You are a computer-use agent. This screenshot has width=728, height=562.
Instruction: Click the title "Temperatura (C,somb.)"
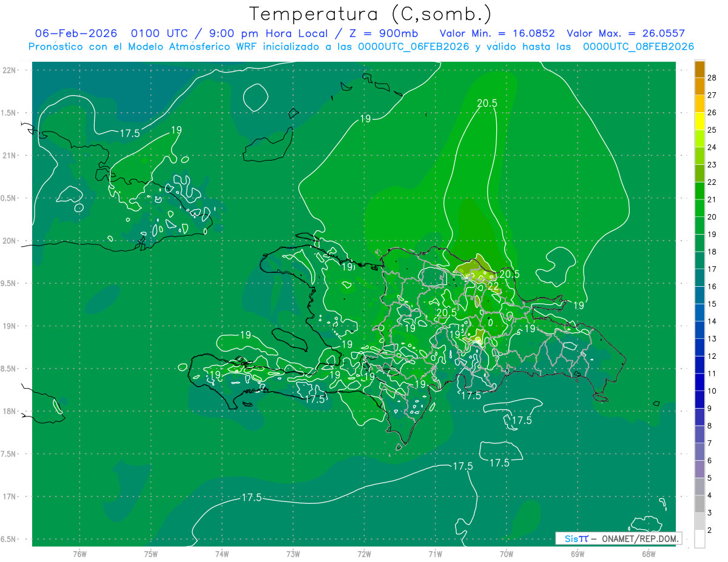click(370, 13)
